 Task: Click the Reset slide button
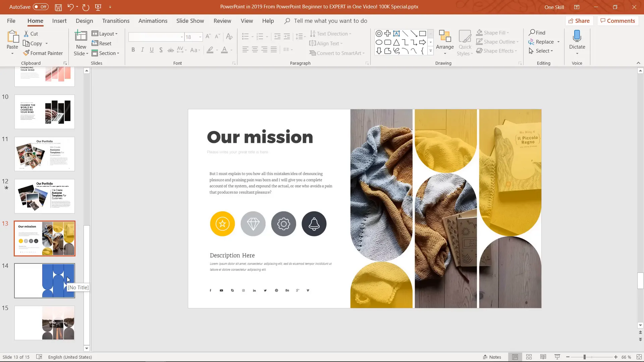101,43
